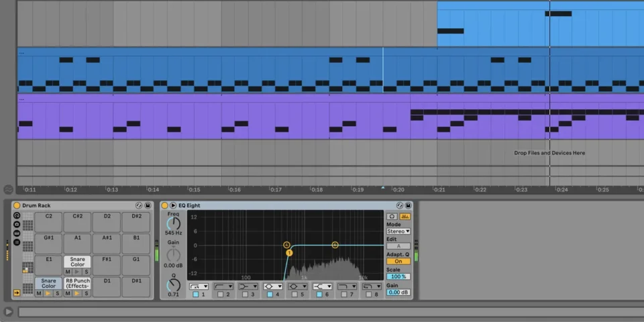Click the EQ Eight hot-swap preset icon
Screen dimensions: 644x322
(x=400, y=205)
